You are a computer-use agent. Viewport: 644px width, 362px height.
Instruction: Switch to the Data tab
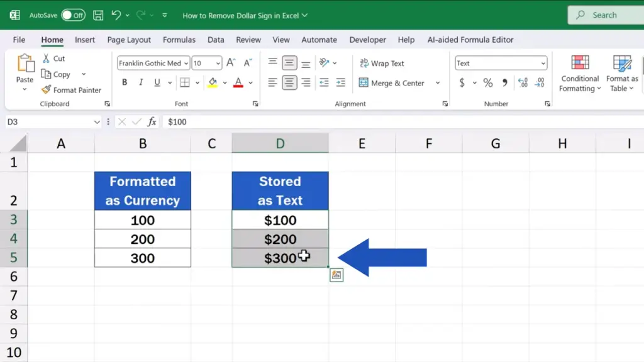click(216, 40)
